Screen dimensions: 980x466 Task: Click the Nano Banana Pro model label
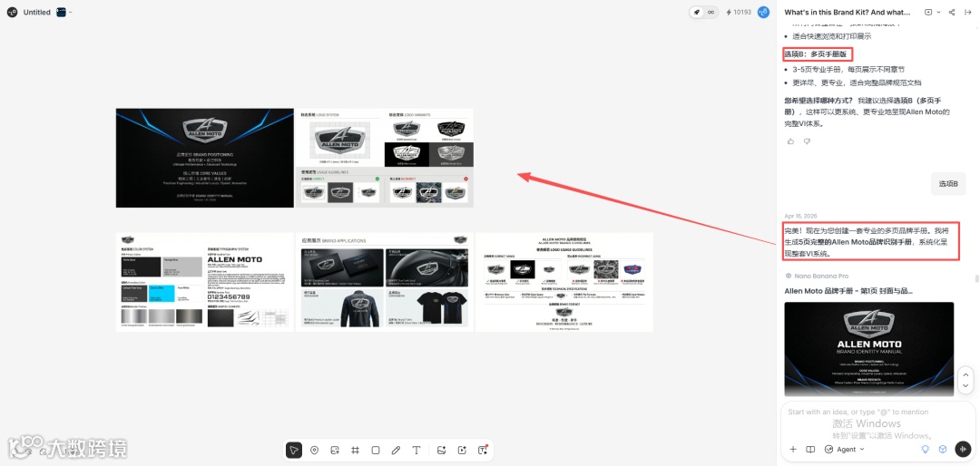(821, 276)
